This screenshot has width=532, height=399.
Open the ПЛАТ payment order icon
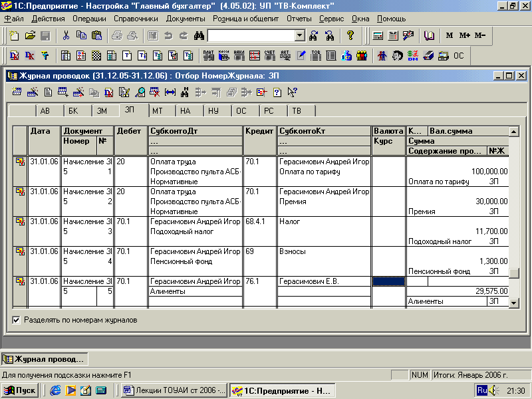[x=209, y=56]
